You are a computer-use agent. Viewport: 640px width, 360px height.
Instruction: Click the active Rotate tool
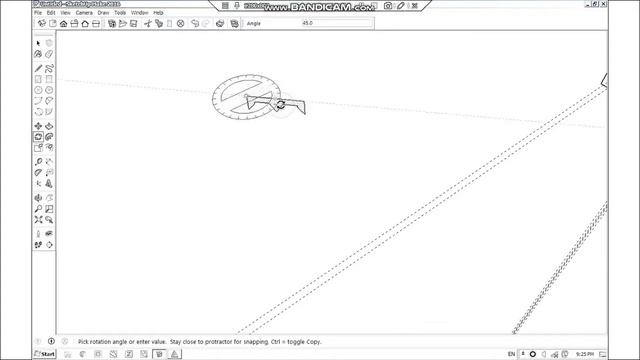[x=38, y=137]
